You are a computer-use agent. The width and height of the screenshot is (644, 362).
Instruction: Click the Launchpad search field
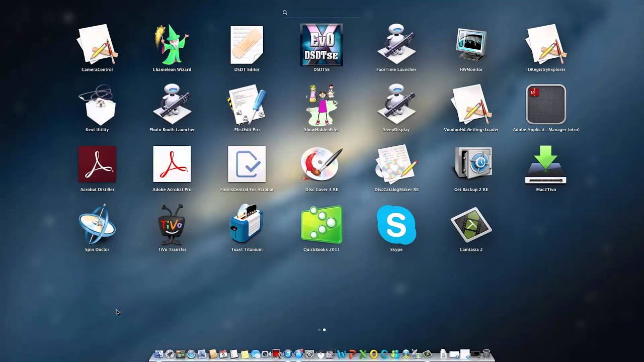click(322, 13)
